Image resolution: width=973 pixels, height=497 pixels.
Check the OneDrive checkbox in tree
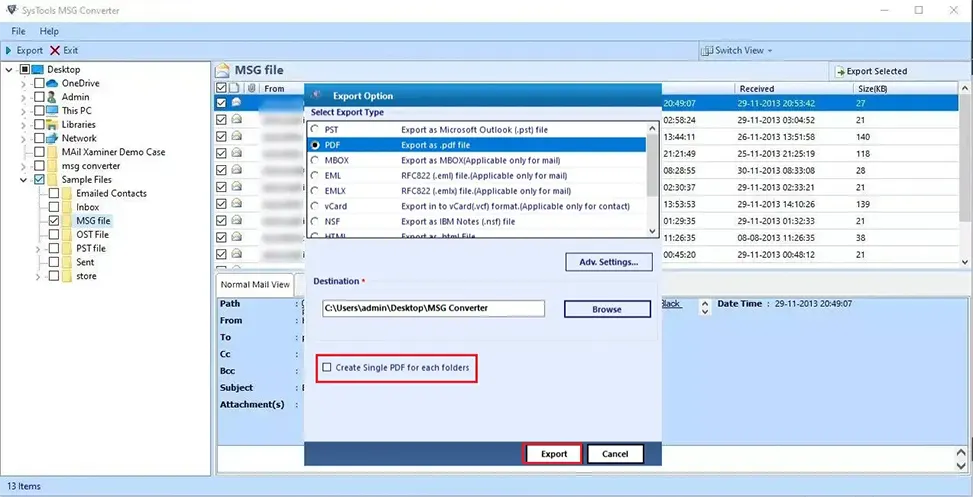tap(38, 83)
